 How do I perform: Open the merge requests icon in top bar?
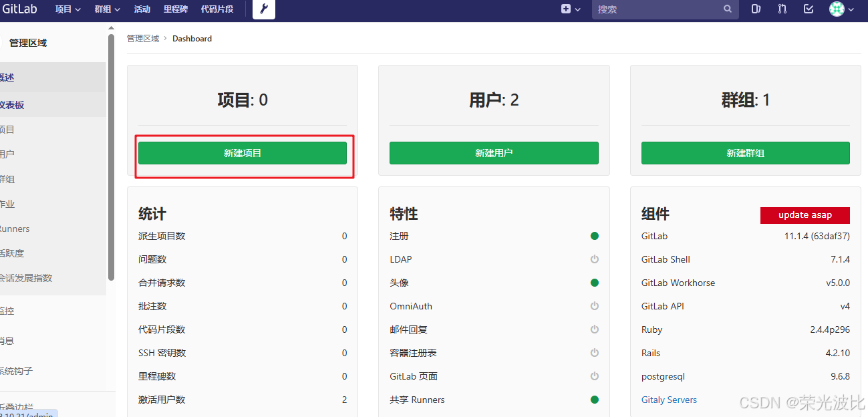(x=782, y=9)
